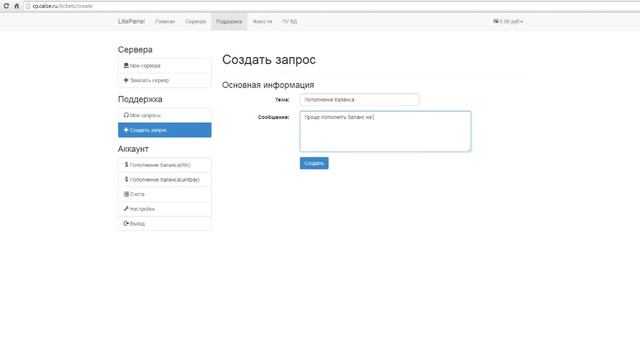Expand the 0.00 руб balance dropdown
The height and width of the screenshot is (360, 640).
508,22
